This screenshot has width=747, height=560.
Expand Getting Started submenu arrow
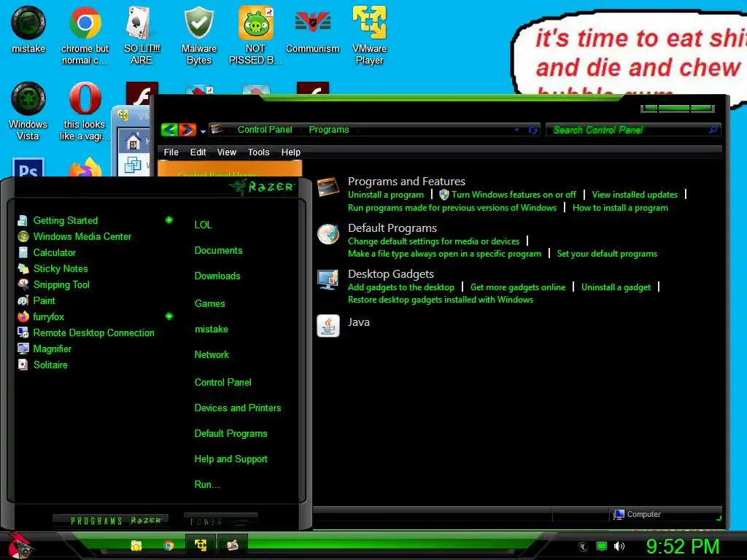[169, 220]
